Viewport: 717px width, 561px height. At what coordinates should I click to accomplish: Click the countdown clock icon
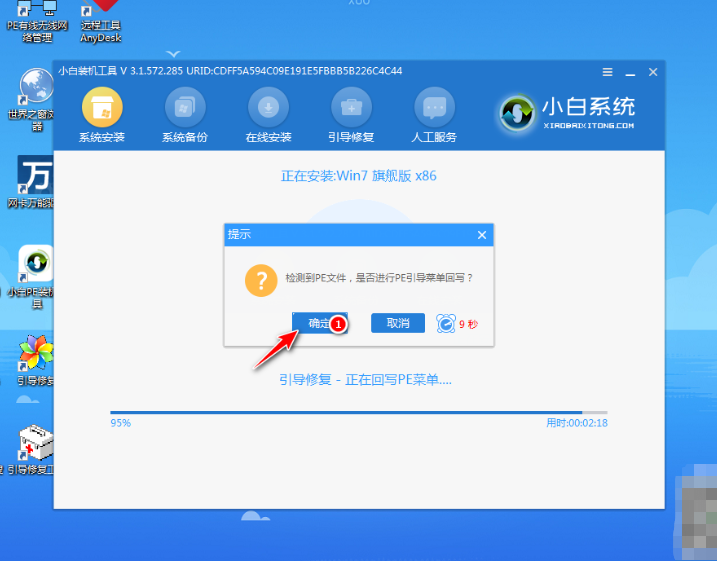point(446,323)
